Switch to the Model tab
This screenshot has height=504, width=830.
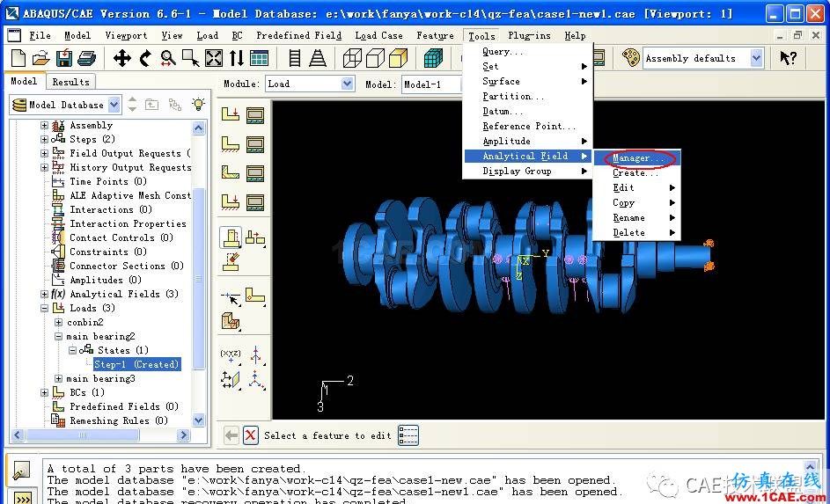24,82
